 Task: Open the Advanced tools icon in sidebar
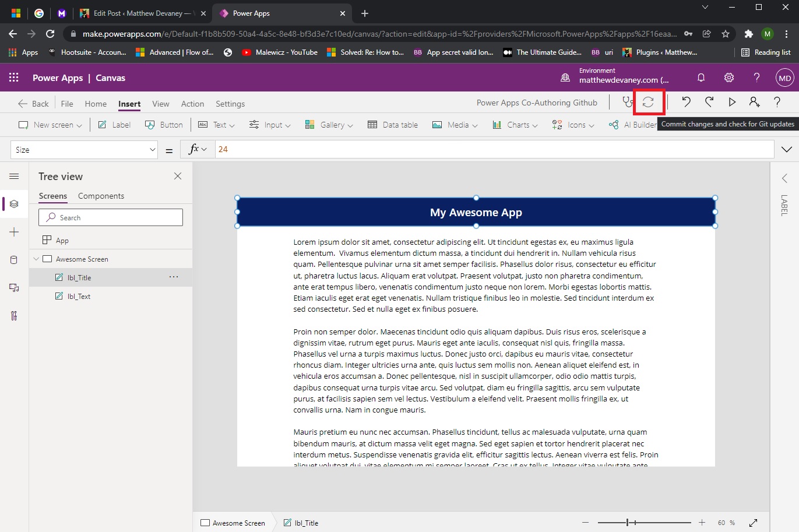click(x=13, y=315)
